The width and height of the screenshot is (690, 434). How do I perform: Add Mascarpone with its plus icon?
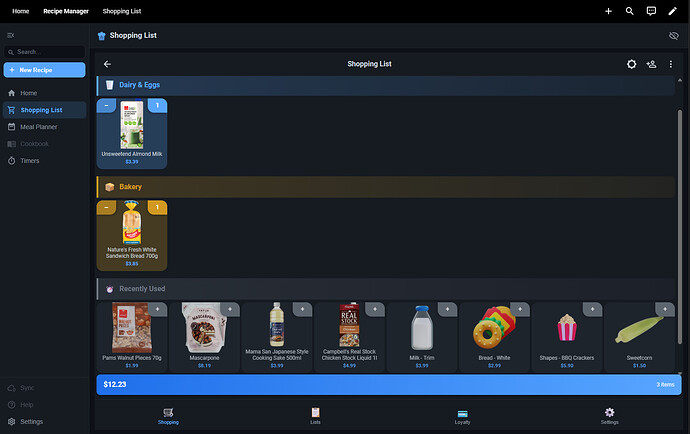tap(230, 309)
